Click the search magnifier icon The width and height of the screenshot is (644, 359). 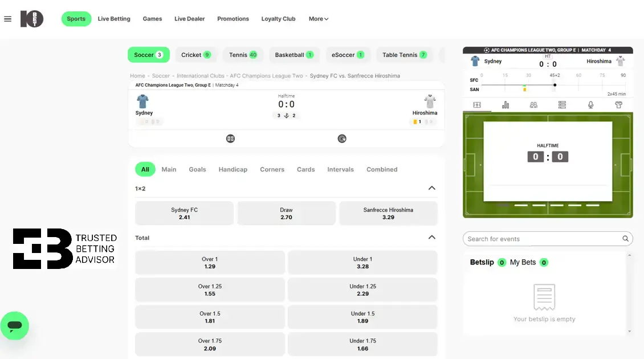tap(625, 239)
